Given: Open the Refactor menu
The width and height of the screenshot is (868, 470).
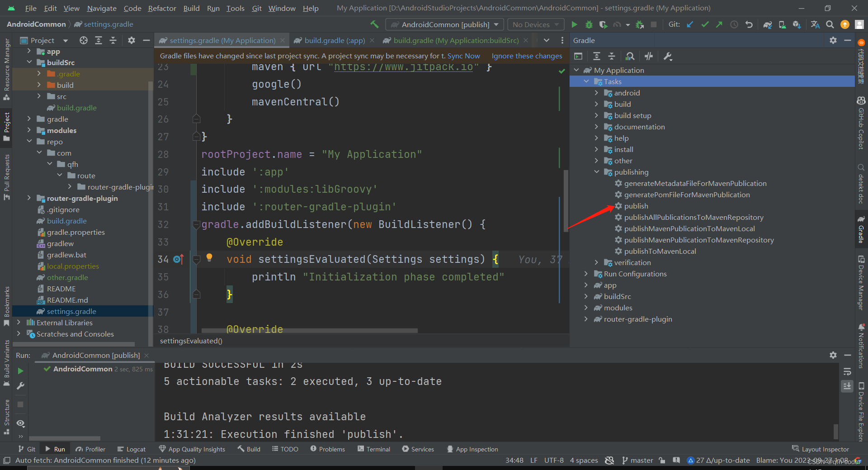Looking at the screenshot, I should click(x=162, y=8).
